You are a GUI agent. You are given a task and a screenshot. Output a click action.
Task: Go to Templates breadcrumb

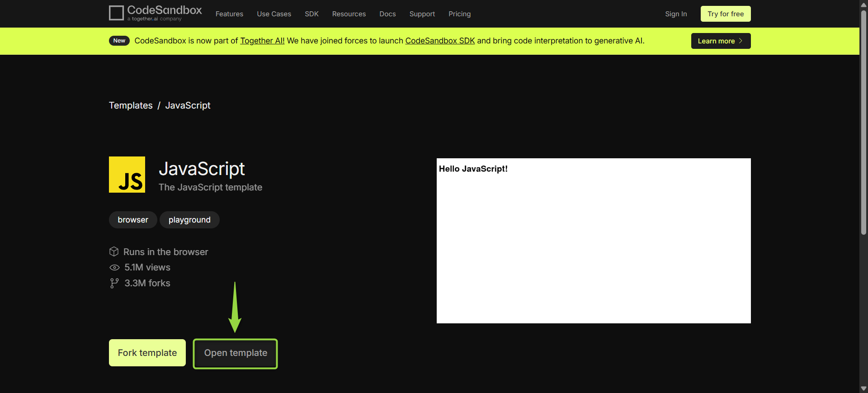click(131, 105)
